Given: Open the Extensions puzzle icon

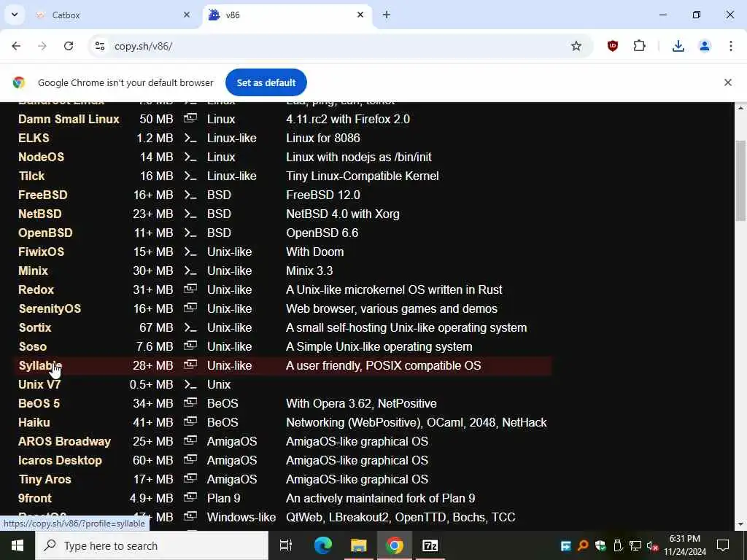Looking at the screenshot, I should [639, 46].
